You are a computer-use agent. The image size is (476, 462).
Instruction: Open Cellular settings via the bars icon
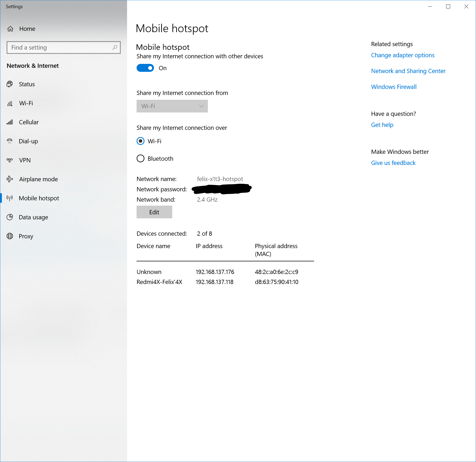[10, 122]
